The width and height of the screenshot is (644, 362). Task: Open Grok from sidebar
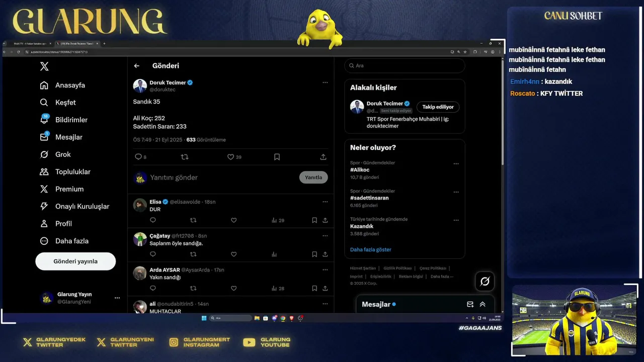coord(55,154)
